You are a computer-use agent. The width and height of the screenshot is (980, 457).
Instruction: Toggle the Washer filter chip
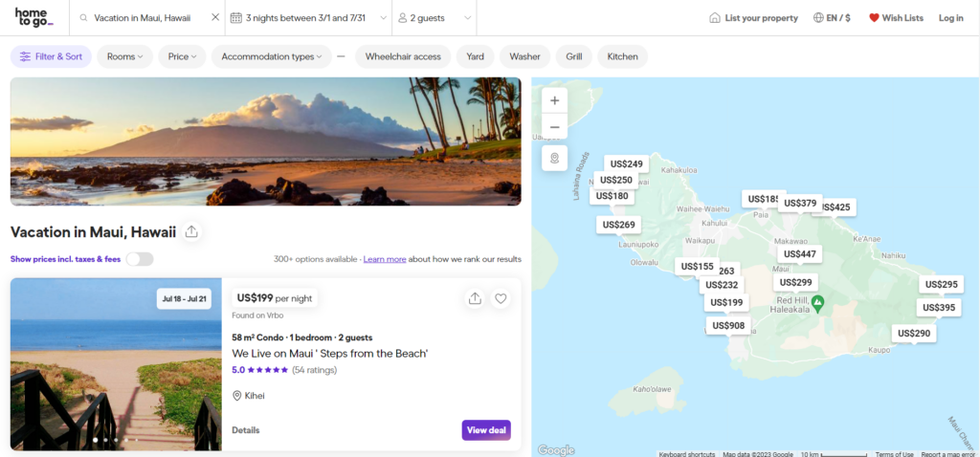coord(525,56)
